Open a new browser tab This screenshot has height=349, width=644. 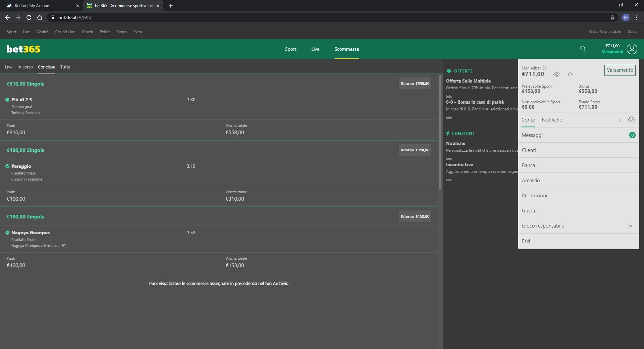tap(171, 6)
